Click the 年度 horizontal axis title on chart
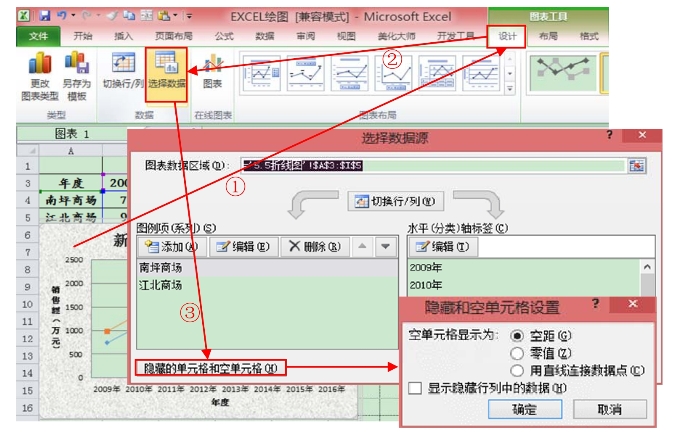The image size is (698, 440). [x=220, y=403]
